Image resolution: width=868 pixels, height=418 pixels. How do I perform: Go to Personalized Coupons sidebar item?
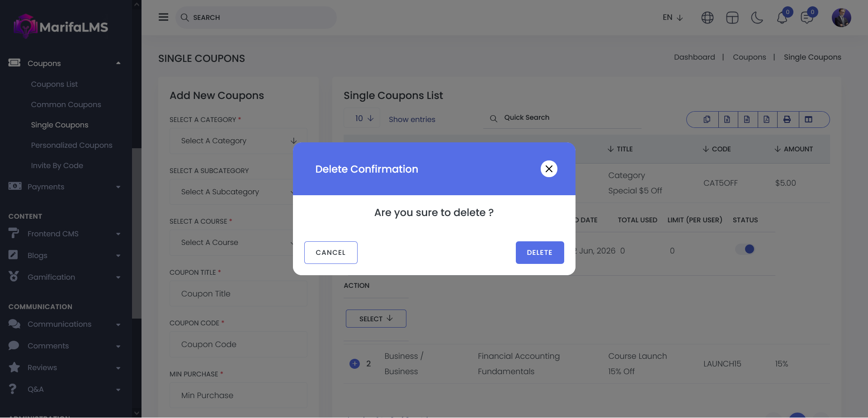point(71,145)
